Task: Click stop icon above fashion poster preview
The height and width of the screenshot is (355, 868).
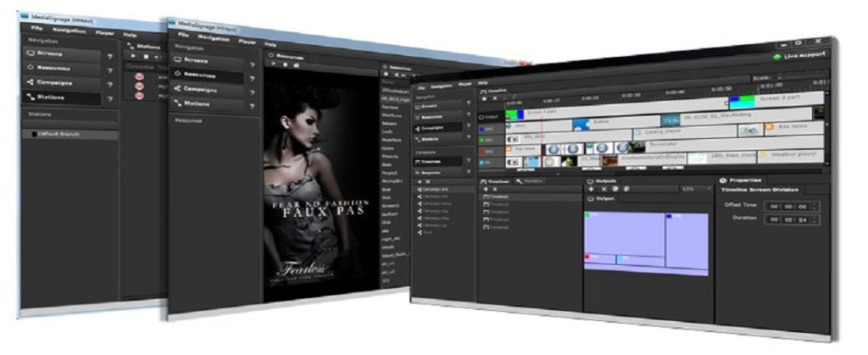Action: pos(285,64)
